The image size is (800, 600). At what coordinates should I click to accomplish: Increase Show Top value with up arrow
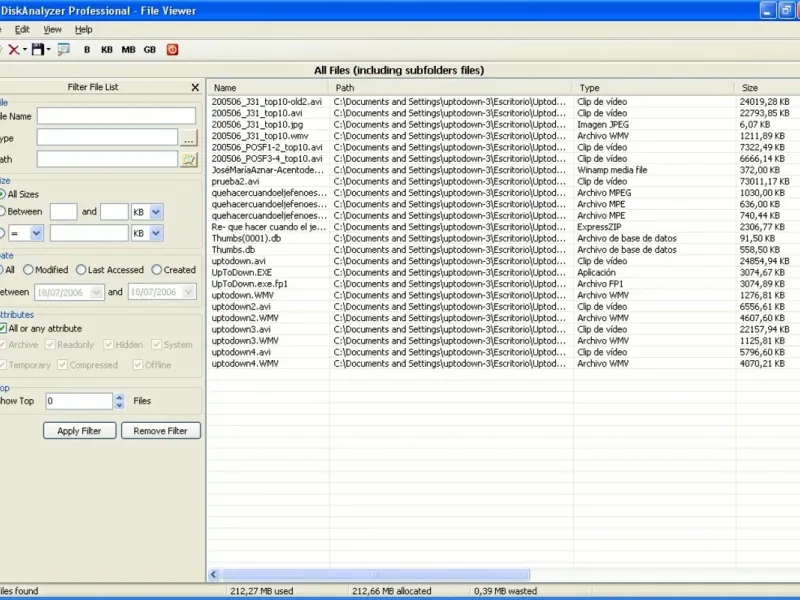pyautogui.click(x=119, y=397)
